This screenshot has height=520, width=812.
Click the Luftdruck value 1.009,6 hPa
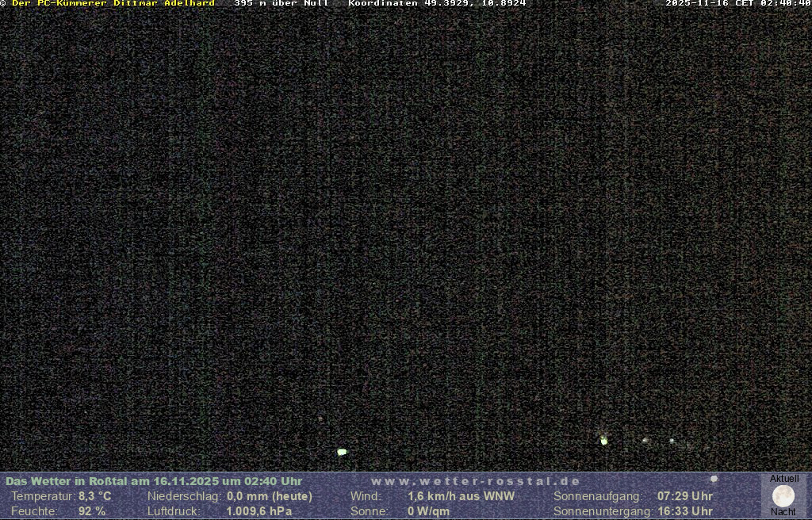coord(259,511)
